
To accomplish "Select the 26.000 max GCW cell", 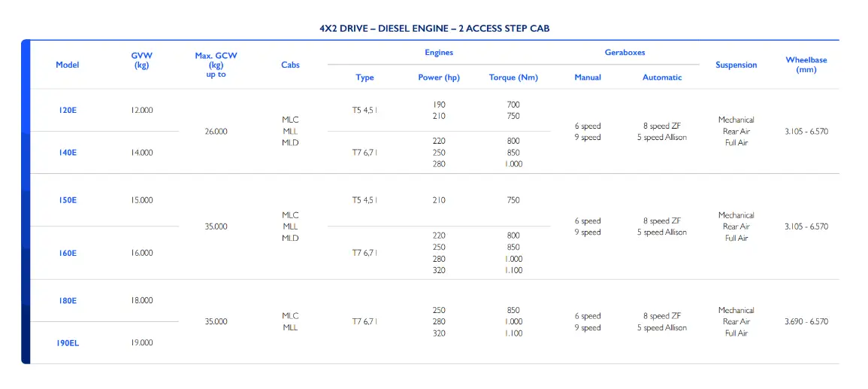I will pyautogui.click(x=216, y=132).
